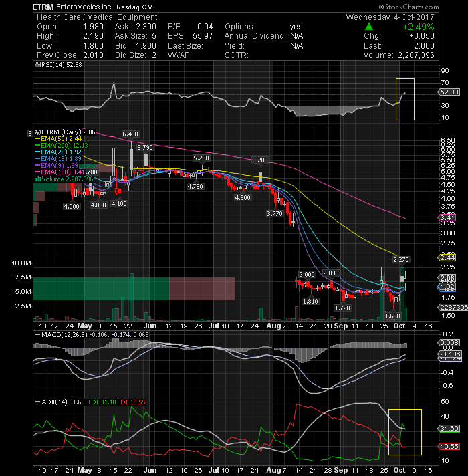Screen dimensions: 468x476
Task: Click the Bid value 1.900
Action: click(146, 46)
